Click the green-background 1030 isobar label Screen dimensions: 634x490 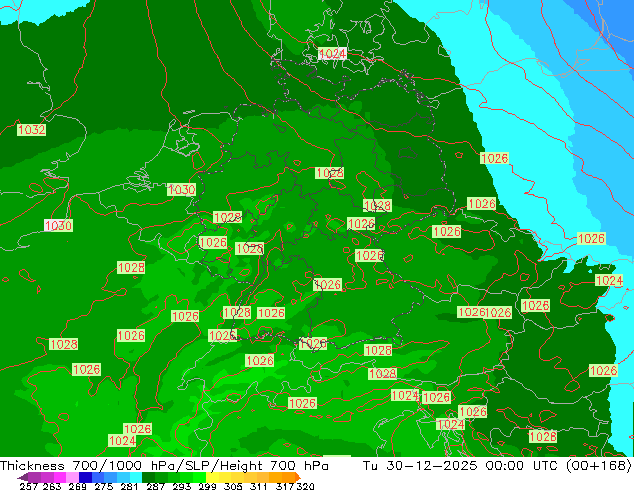[181, 190]
